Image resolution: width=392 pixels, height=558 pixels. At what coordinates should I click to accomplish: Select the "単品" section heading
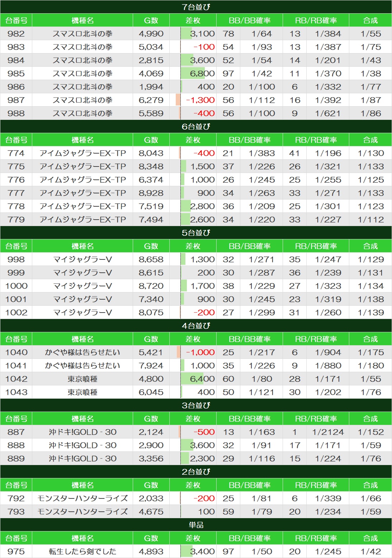tap(196, 525)
